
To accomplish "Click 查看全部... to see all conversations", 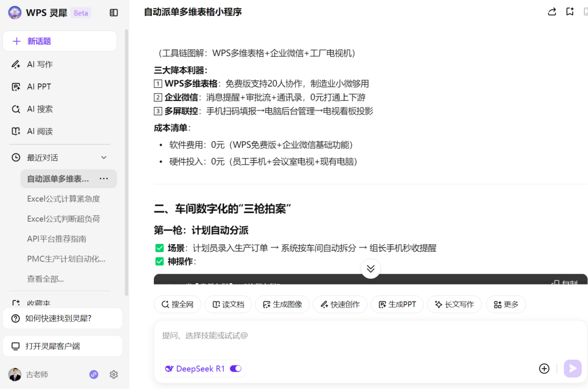I will 45,279.
